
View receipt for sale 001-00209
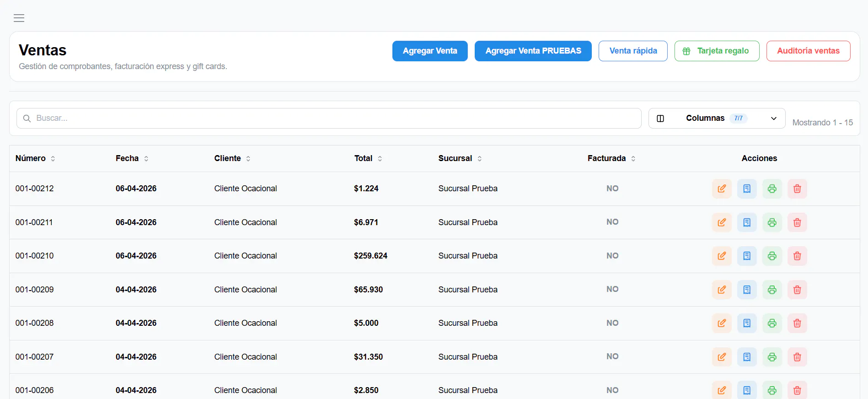747,290
